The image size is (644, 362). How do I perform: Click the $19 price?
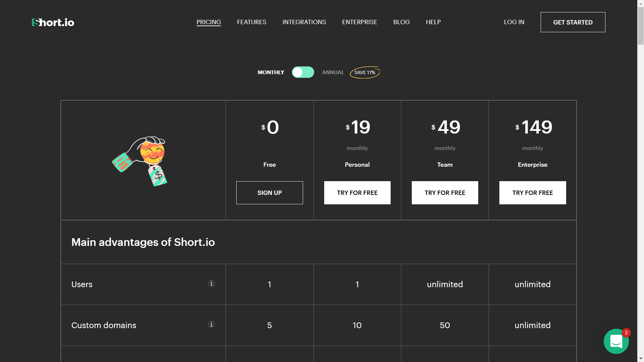tap(358, 127)
